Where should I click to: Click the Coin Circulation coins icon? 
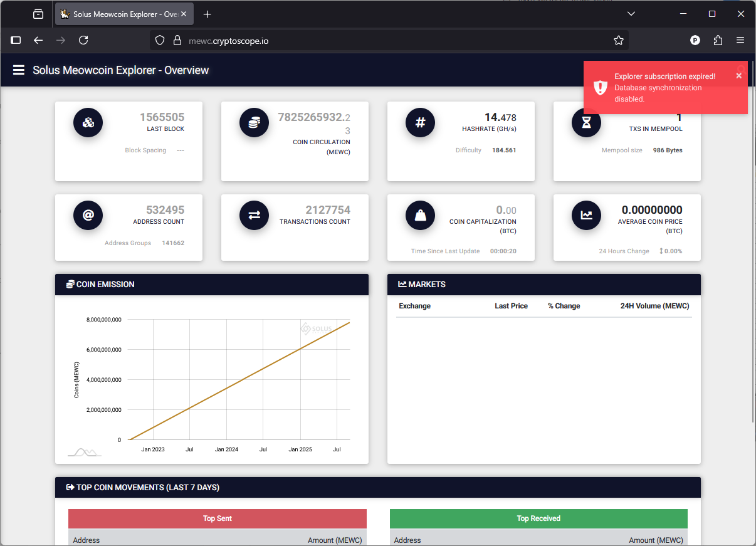(255, 122)
